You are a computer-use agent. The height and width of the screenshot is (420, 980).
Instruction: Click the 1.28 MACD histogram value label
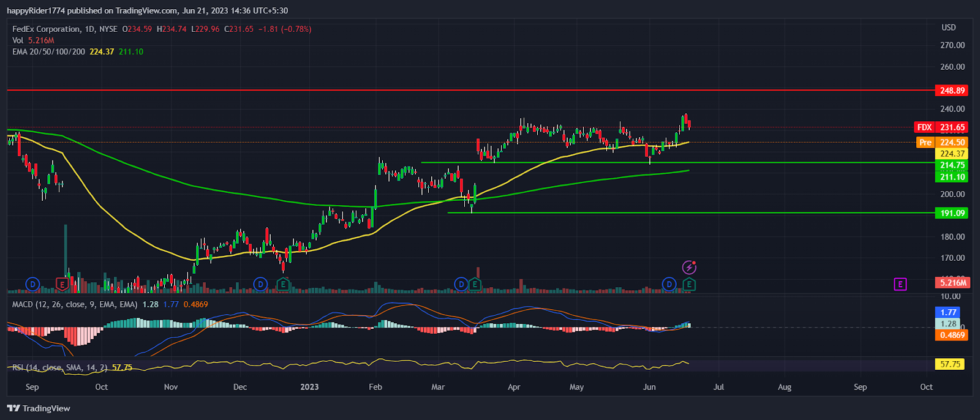[948, 324]
